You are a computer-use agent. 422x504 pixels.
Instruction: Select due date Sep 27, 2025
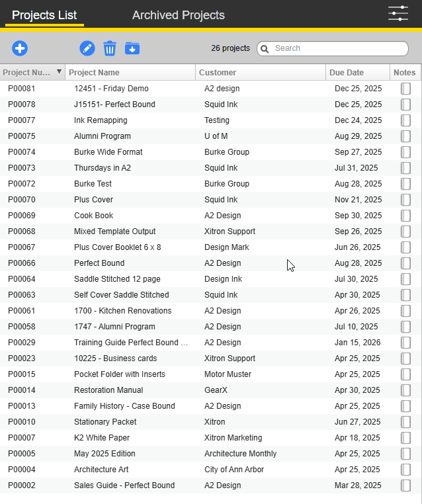358,152
